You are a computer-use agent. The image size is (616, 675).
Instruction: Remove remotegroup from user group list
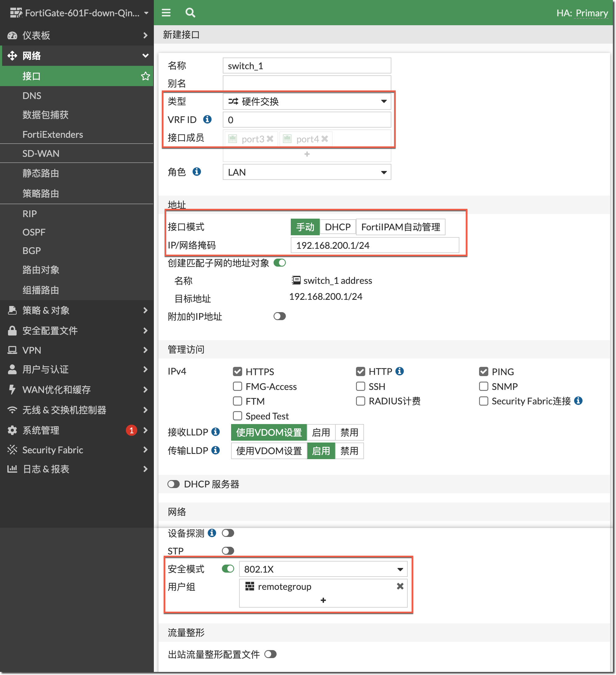click(x=400, y=586)
